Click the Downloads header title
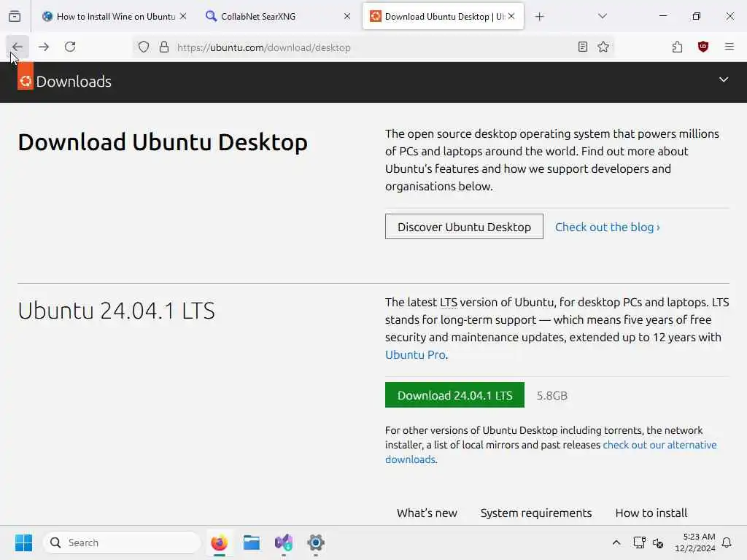The height and width of the screenshot is (560, 747). [74, 82]
